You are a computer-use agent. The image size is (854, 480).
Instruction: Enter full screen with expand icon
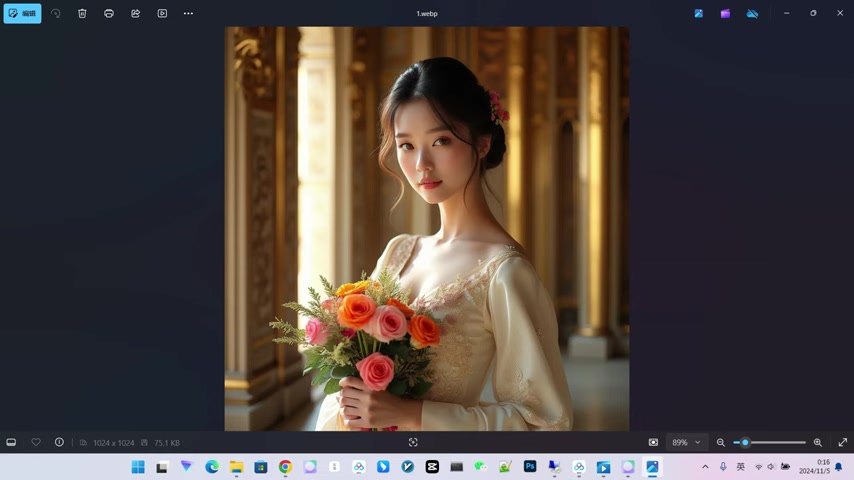(x=843, y=442)
